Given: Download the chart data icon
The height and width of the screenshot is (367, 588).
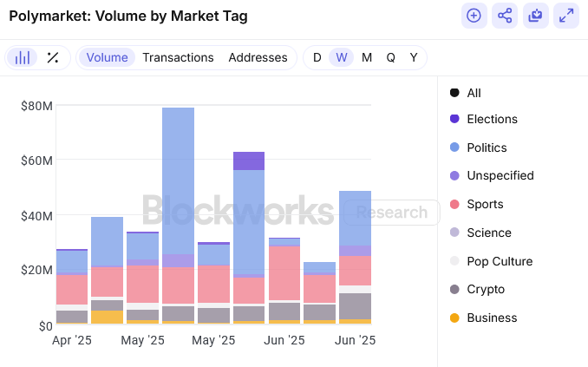Looking at the screenshot, I should pos(535,16).
